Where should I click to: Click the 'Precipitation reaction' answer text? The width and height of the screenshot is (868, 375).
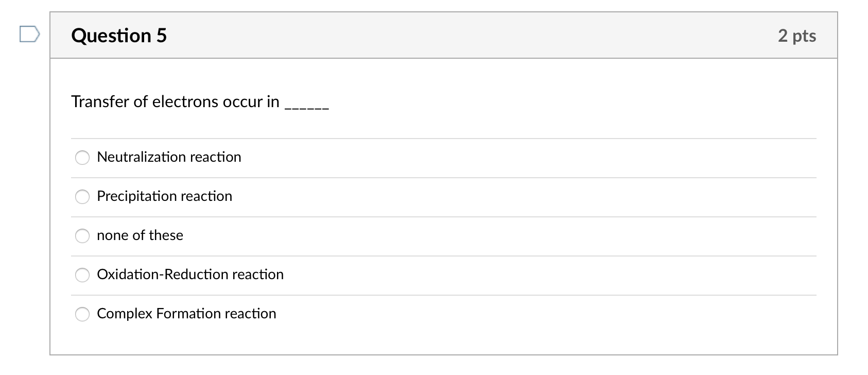coord(164,196)
